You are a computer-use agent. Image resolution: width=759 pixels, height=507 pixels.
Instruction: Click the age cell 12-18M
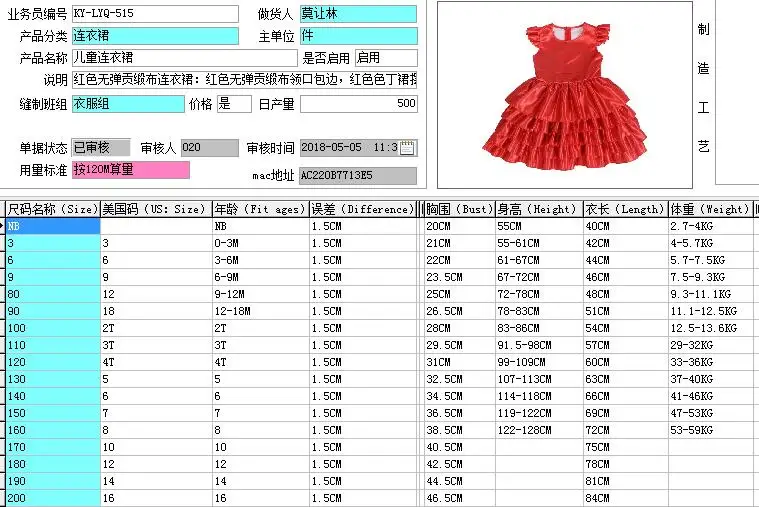tap(261, 311)
